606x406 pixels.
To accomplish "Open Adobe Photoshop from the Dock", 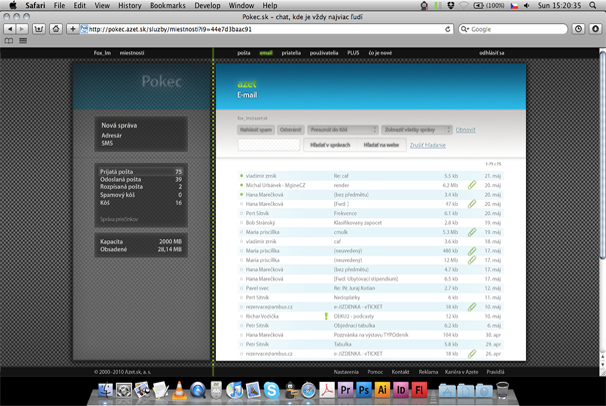I will (364, 392).
